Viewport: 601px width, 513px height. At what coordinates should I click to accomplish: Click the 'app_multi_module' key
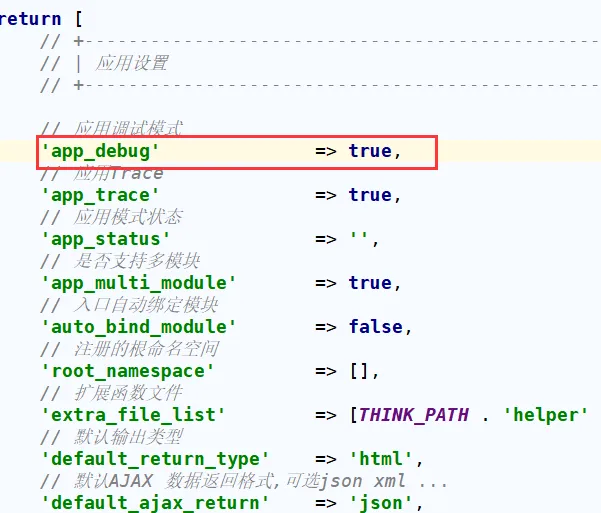pos(138,283)
